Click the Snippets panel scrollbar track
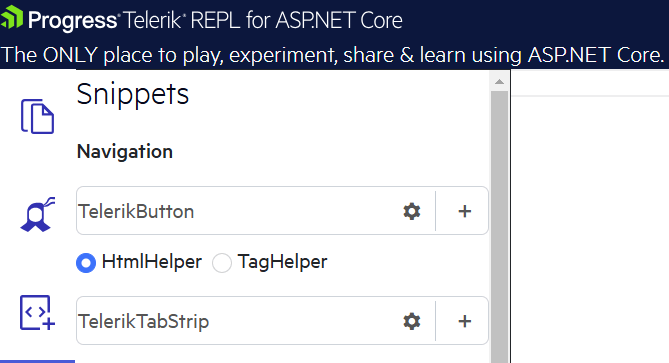 pos(499,226)
